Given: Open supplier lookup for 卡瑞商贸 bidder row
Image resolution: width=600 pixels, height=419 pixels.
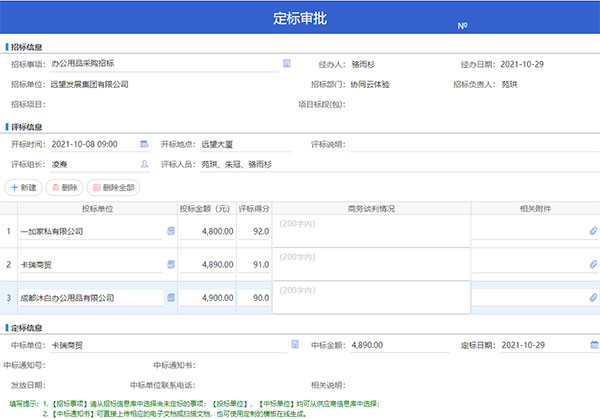Looking at the screenshot, I should click(x=171, y=264).
